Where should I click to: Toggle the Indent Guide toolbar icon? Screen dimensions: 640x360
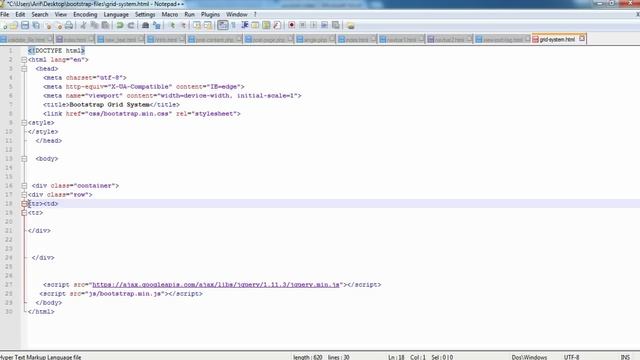pyautogui.click(x=244, y=25)
